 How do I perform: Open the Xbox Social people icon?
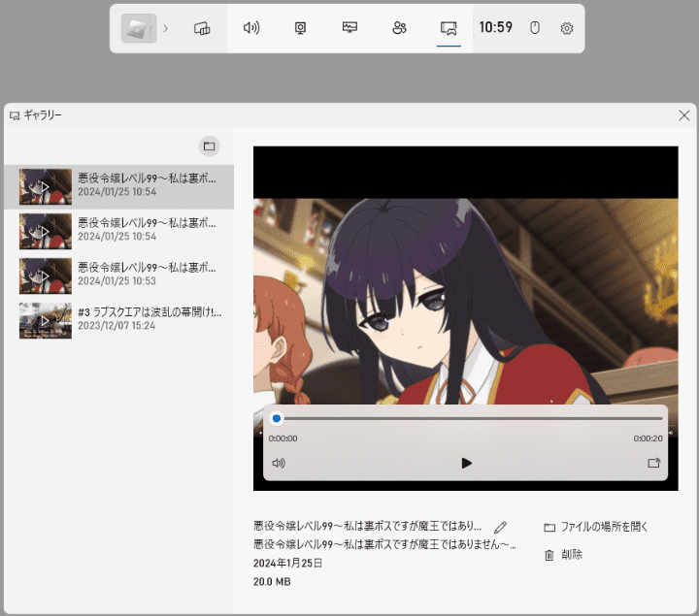[x=399, y=28]
